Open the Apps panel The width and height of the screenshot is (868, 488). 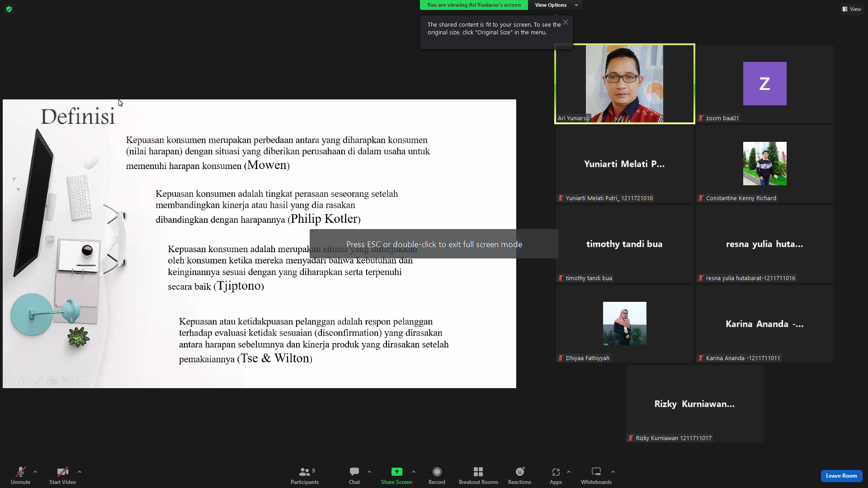point(556,475)
